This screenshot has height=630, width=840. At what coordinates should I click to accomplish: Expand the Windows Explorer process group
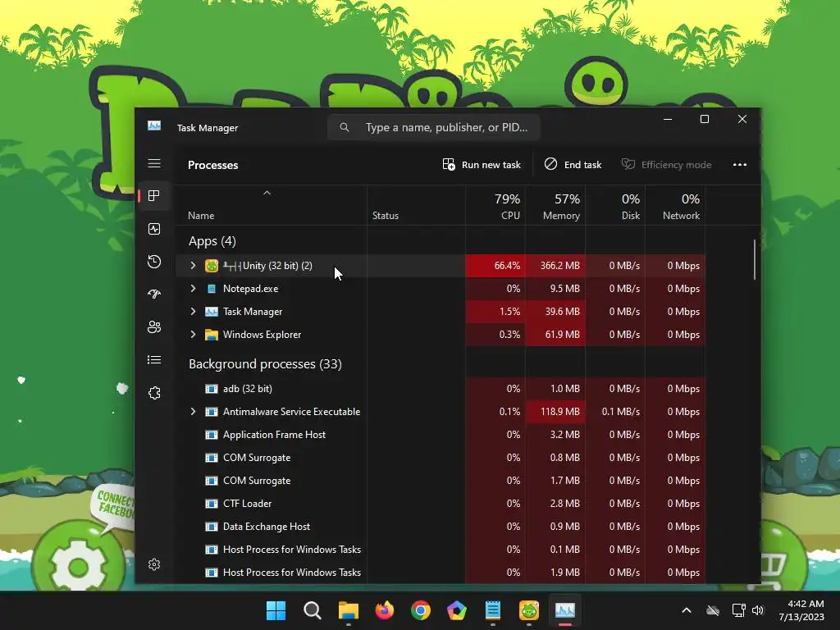coord(193,335)
